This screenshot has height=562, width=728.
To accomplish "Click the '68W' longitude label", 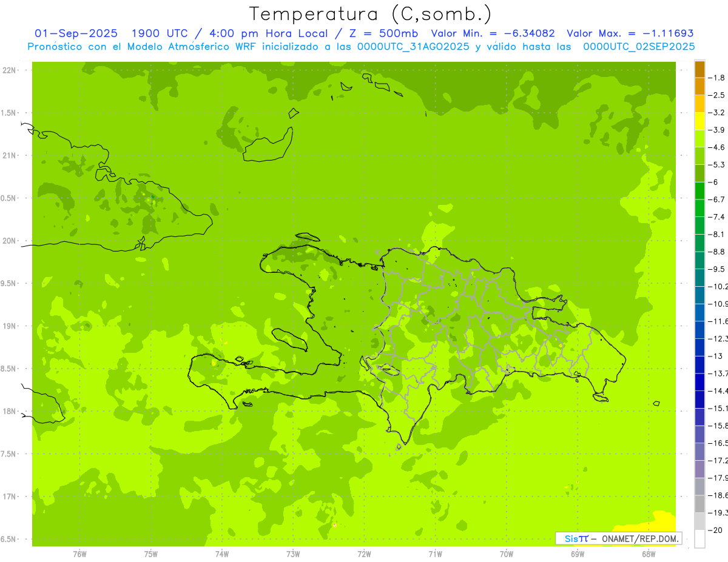I will click(x=649, y=554).
